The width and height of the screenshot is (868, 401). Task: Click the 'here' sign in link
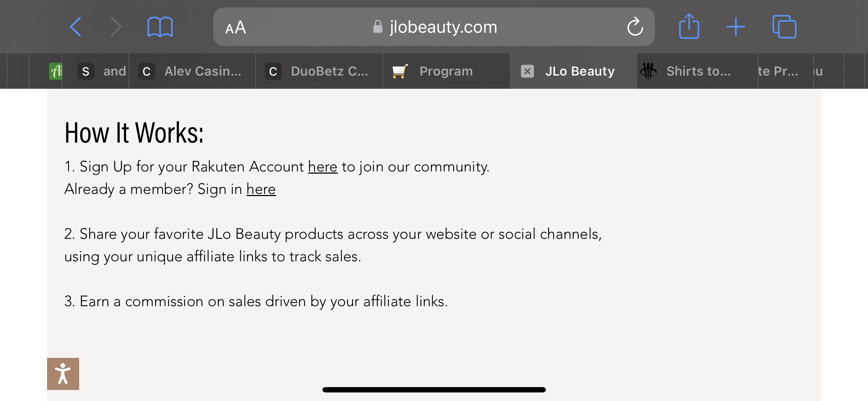261,189
